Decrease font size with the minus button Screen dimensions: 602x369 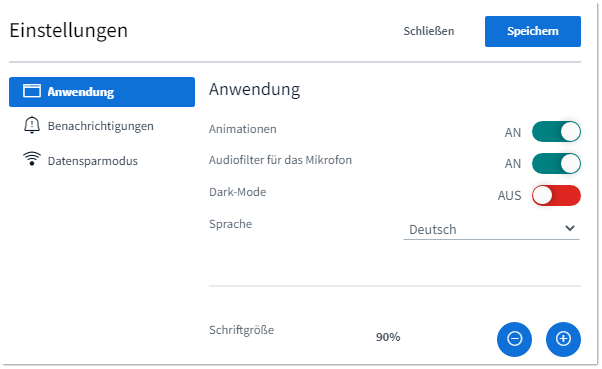pyautogui.click(x=514, y=339)
